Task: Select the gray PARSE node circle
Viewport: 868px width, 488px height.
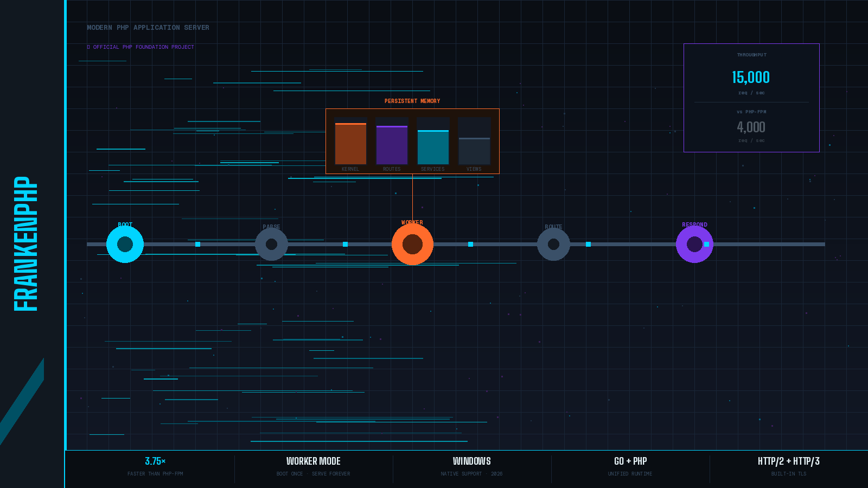Action: click(271, 244)
